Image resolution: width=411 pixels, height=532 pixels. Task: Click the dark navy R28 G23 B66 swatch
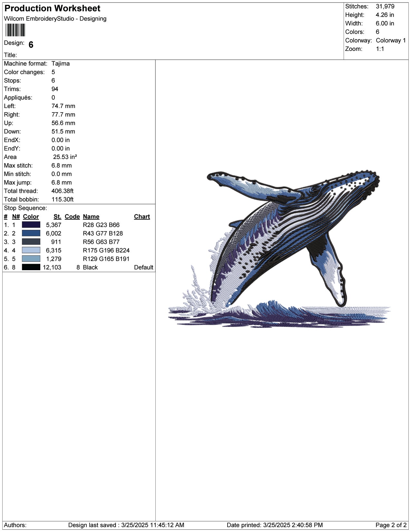[31, 225]
